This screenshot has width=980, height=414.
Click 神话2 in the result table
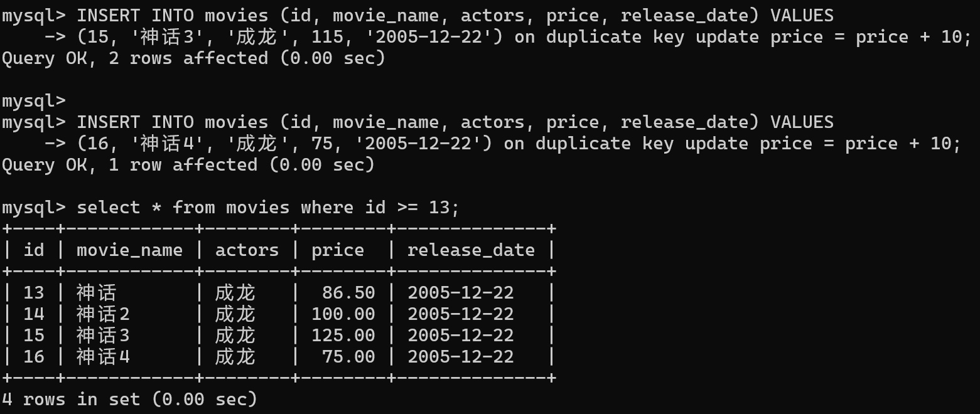(x=103, y=314)
